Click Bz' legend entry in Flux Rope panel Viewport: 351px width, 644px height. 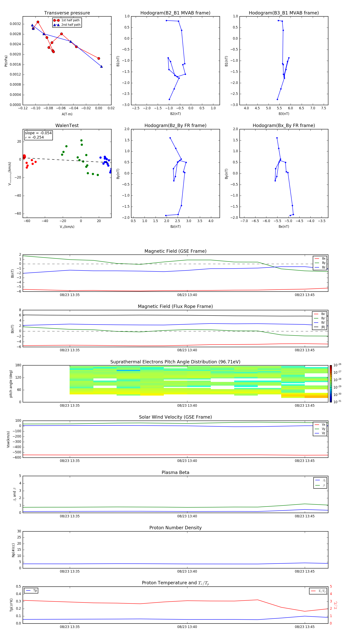[320, 323]
